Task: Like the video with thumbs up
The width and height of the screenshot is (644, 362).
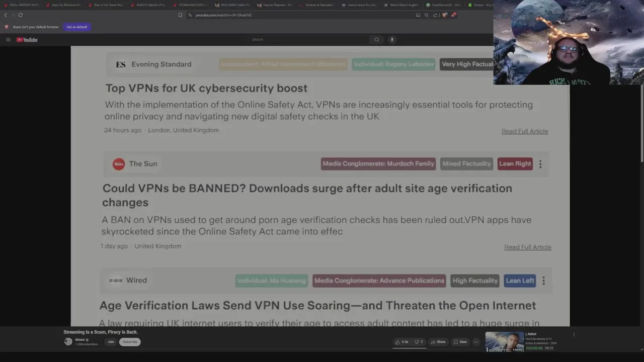Action: click(x=401, y=342)
